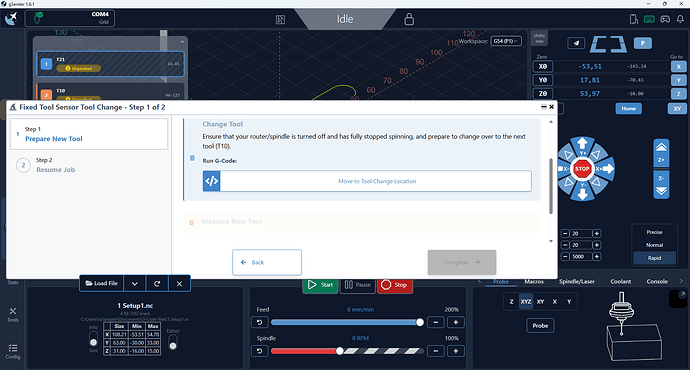Jog Y- with the down arrow
690x370 pixels.
582,194
